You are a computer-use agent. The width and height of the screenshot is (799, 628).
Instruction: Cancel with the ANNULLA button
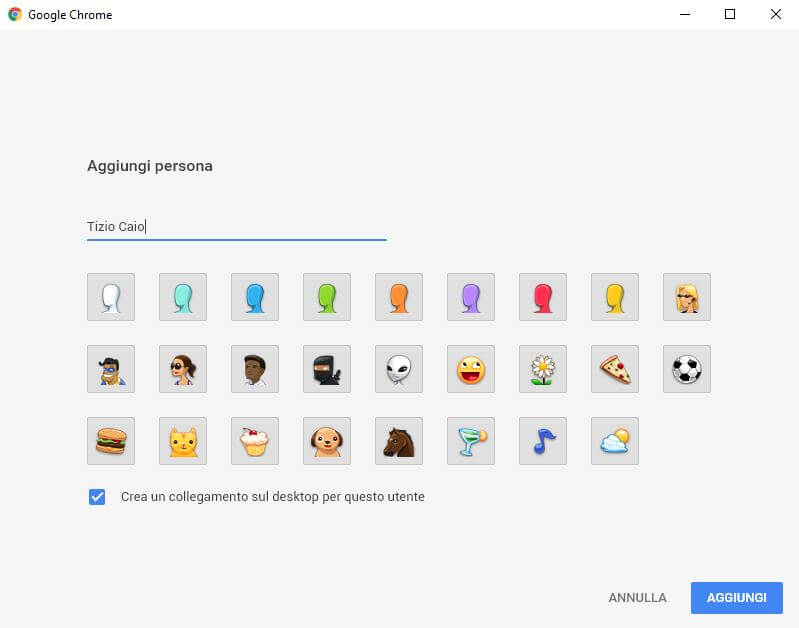coord(637,597)
